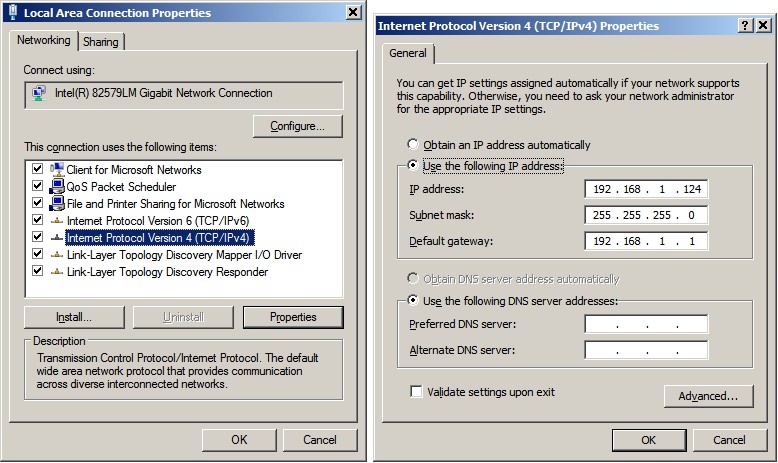Screen dimensions: 778x463
Task: Uncheck QoS Packet Scheduler checkbox
Action: [x=38, y=187]
